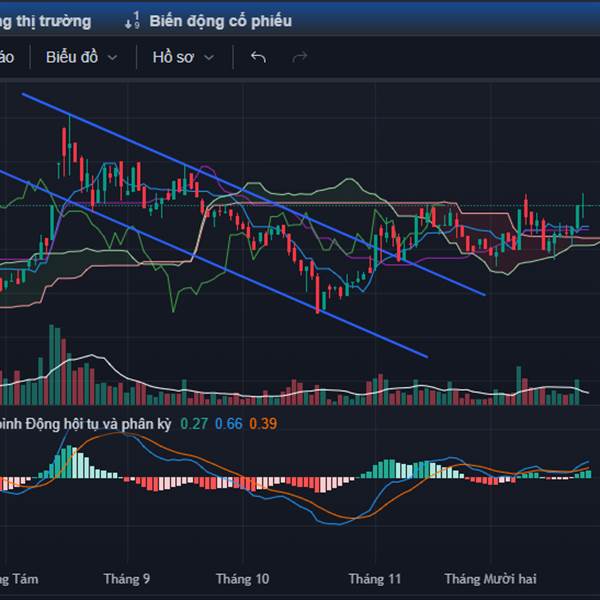Viewport: 600px width, 600px height.
Task: Click the orange signal value 0.39
Action: (x=263, y=423)
